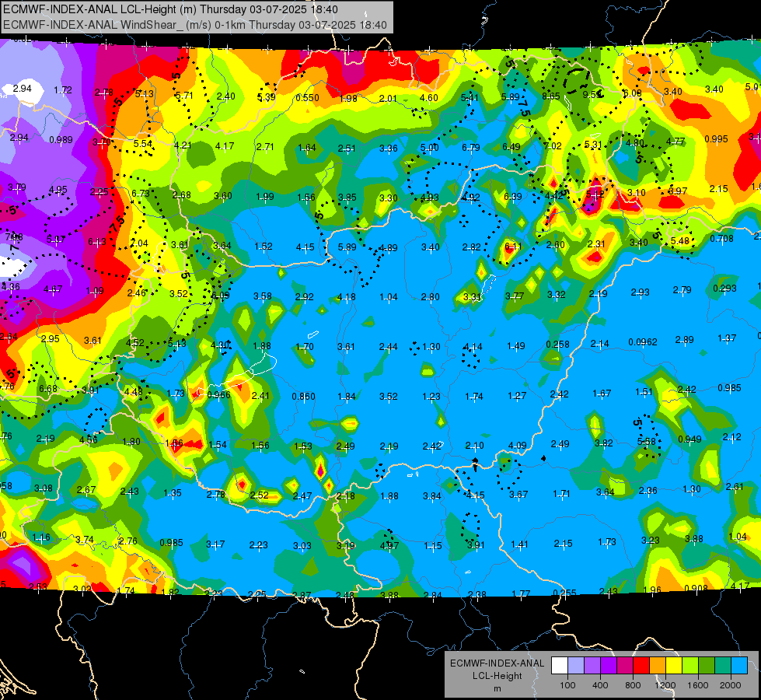Click the legend tick value 1200
761x700 pixels.
click(665, 685)
